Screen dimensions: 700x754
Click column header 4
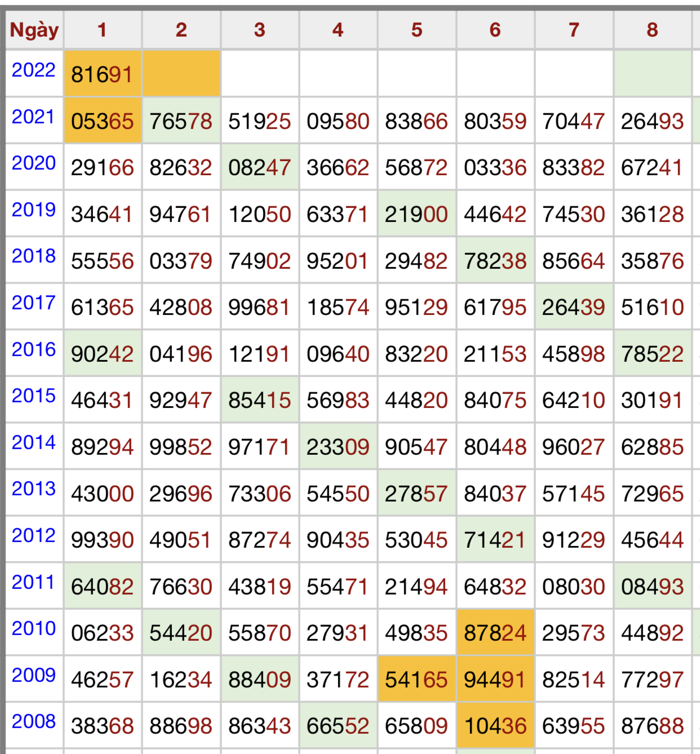338,30
